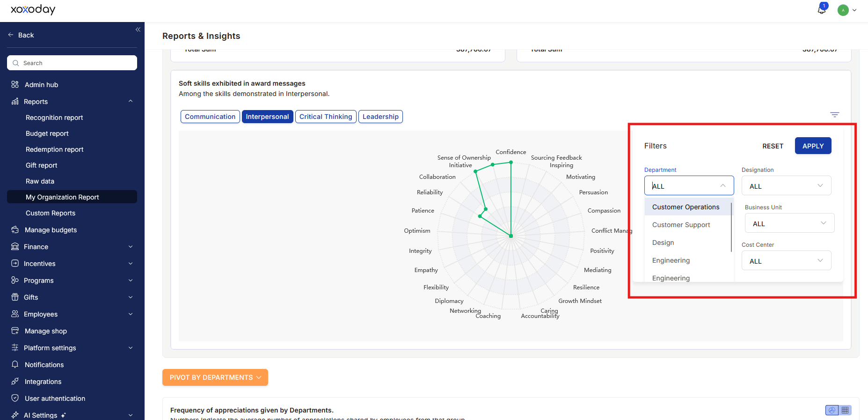Image resolution: width=868 pixels, height=420 pixels.
Task: Open the Redemption report page
Action: click(55, 149)
